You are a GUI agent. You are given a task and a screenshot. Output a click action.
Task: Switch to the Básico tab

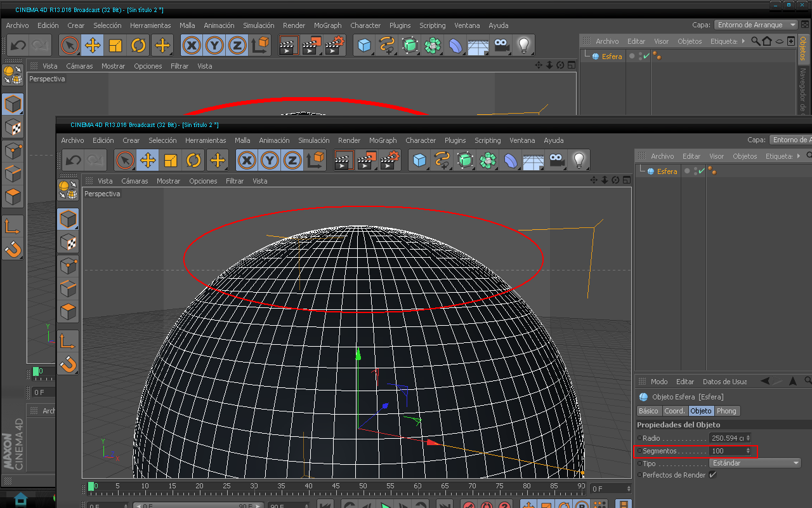click(648, 411)
